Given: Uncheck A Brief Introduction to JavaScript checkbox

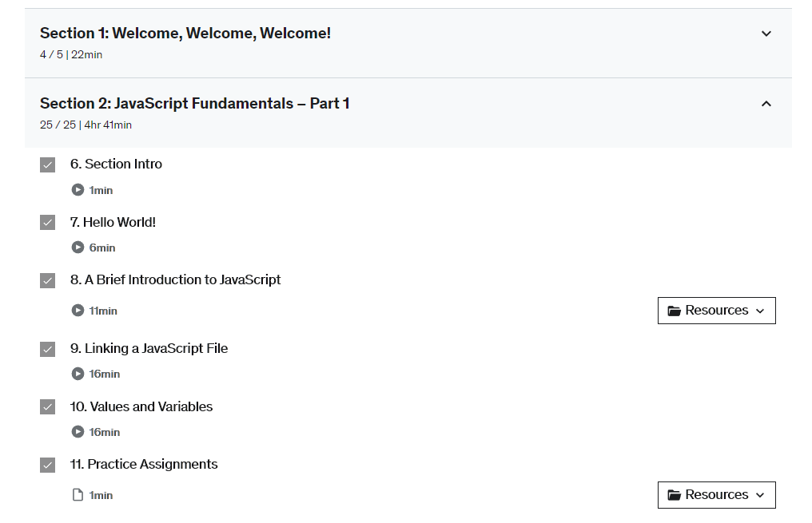Looking at the screenshot, I should 48,280.
